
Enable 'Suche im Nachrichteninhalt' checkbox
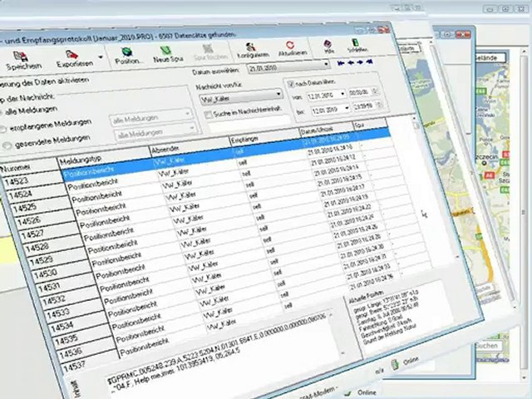pyautogui.click(x=207, y=111)
